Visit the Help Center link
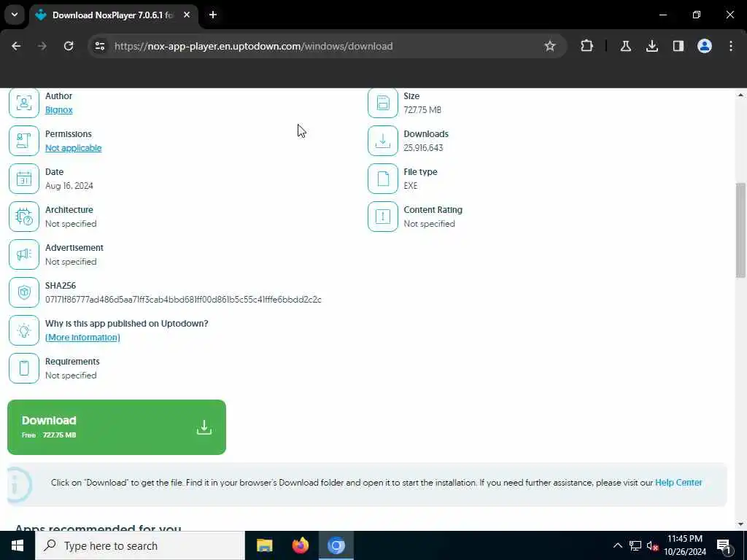 pos(678,483)
